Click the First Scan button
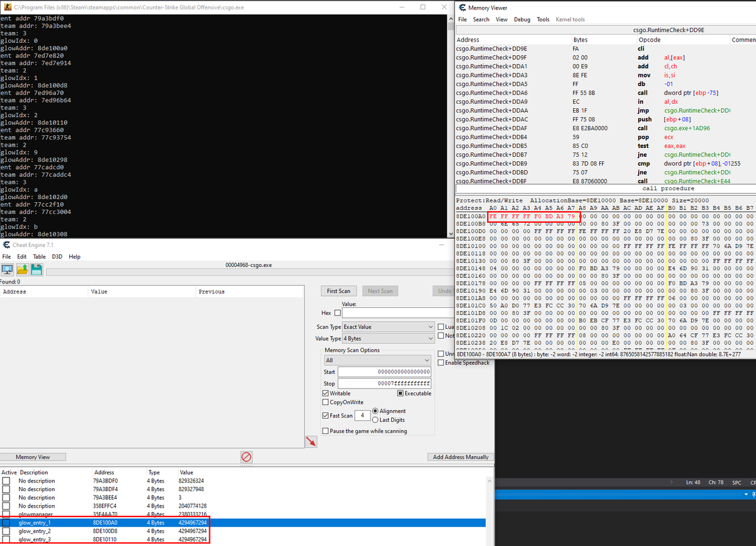 point(339,291)
